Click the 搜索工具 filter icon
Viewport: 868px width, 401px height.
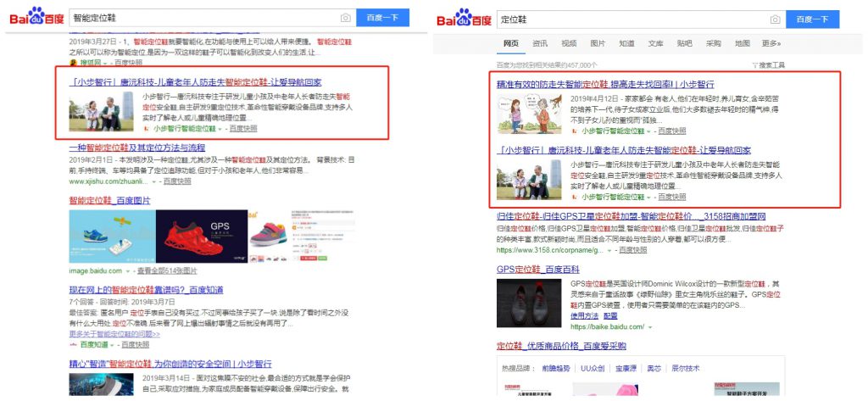tap(755, 65)
